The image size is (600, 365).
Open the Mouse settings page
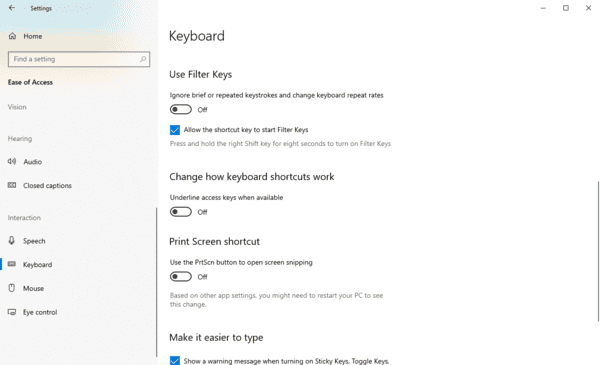point(33,288)
